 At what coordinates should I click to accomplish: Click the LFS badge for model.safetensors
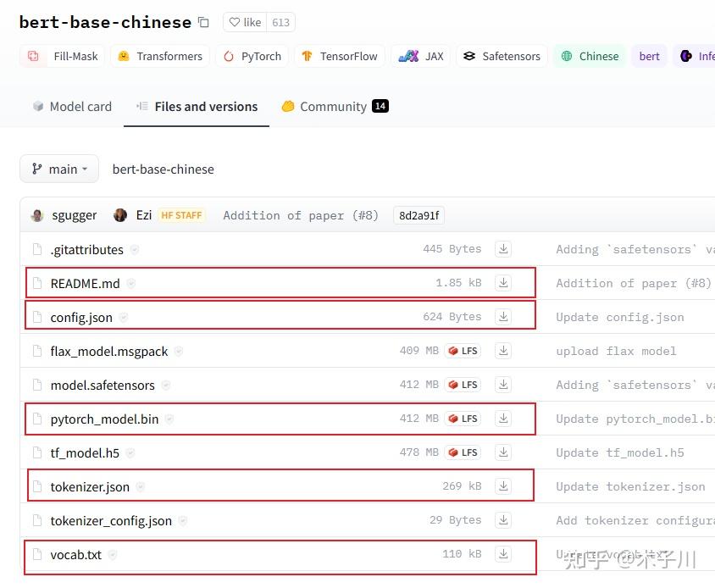(463, 385)
